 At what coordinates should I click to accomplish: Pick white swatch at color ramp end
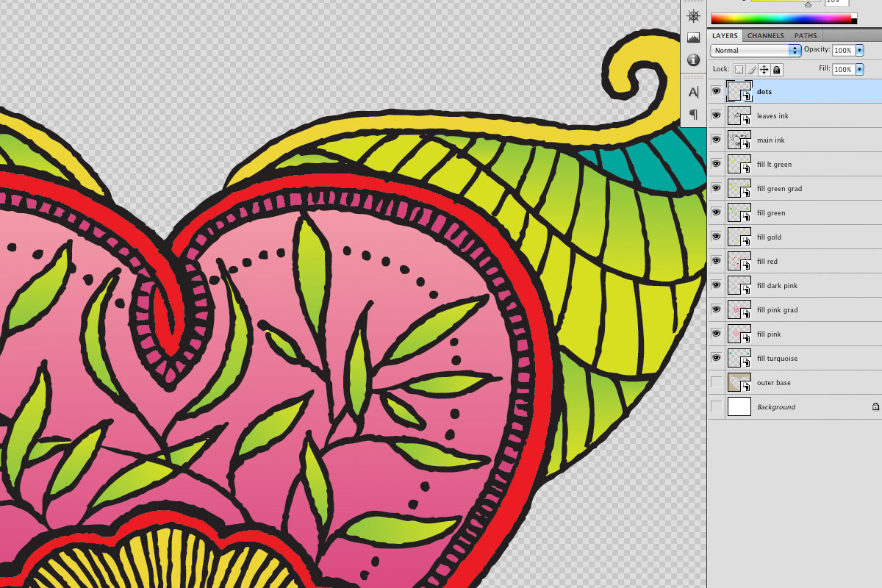[854, 16]
